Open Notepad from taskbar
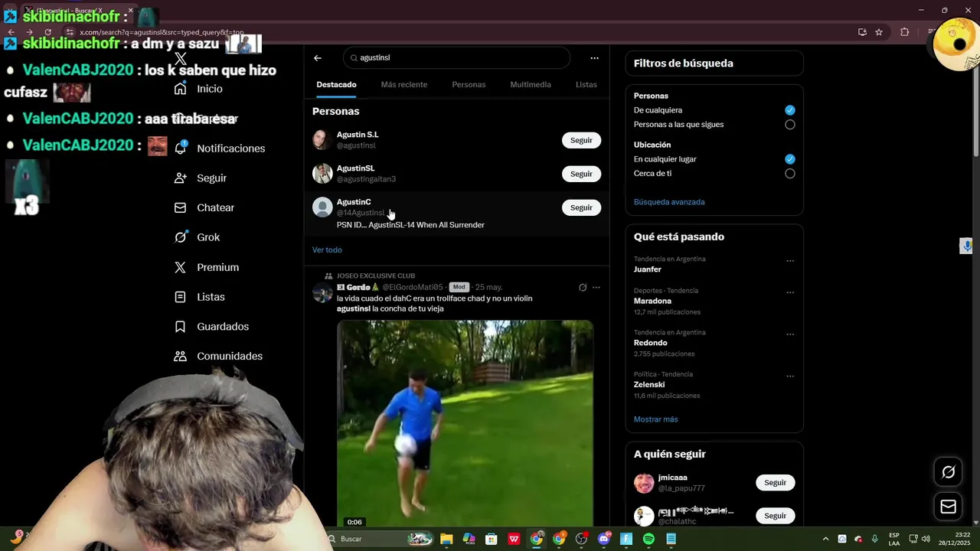The image size is (980, 551). (x=671, y=539)
